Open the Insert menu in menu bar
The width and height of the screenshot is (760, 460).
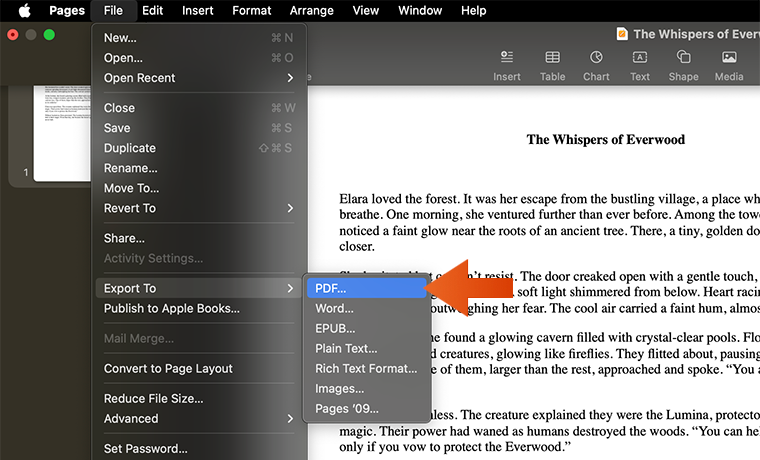[197, 10]
